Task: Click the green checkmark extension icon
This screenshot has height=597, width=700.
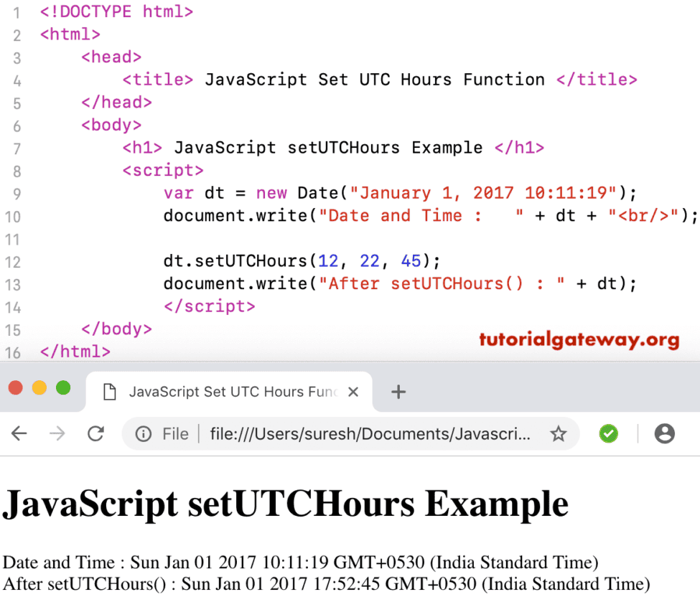Action: click(608, 433)
